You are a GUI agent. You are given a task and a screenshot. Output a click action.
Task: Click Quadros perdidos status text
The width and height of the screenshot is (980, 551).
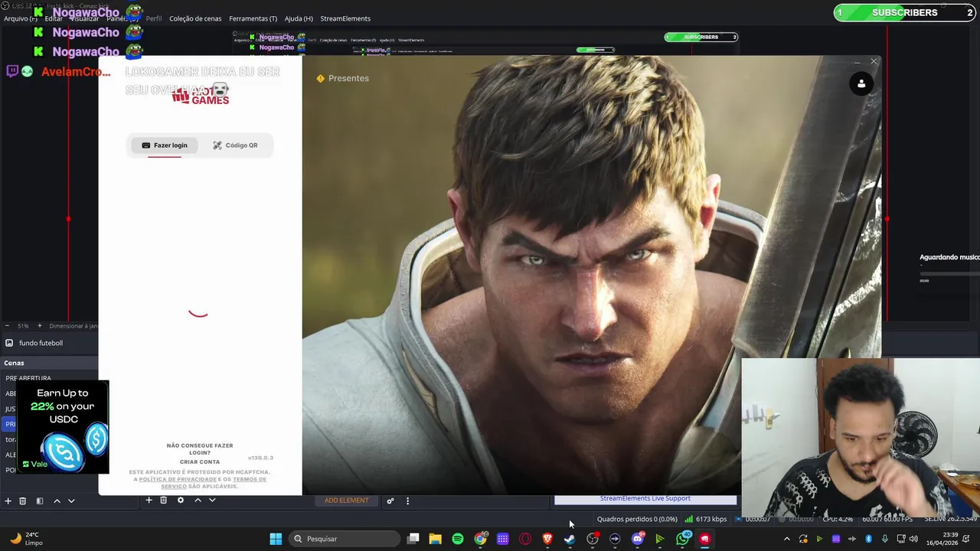coord(637,519)
